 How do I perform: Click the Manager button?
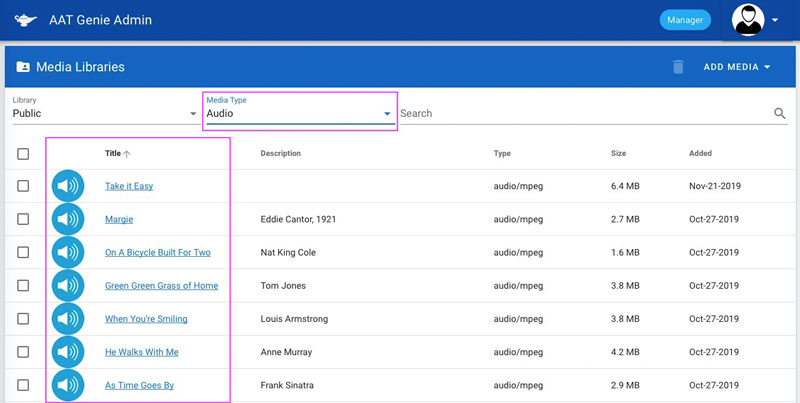[685, 20]
